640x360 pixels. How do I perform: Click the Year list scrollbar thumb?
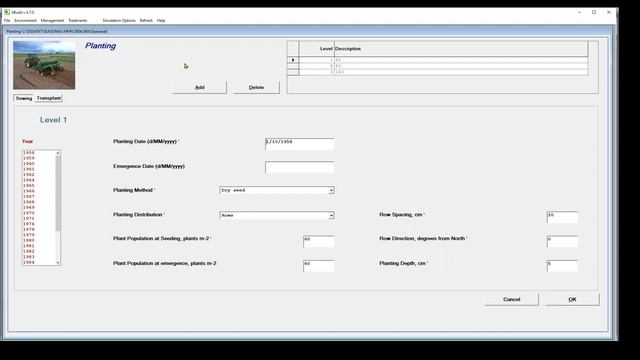pos(58,193)
